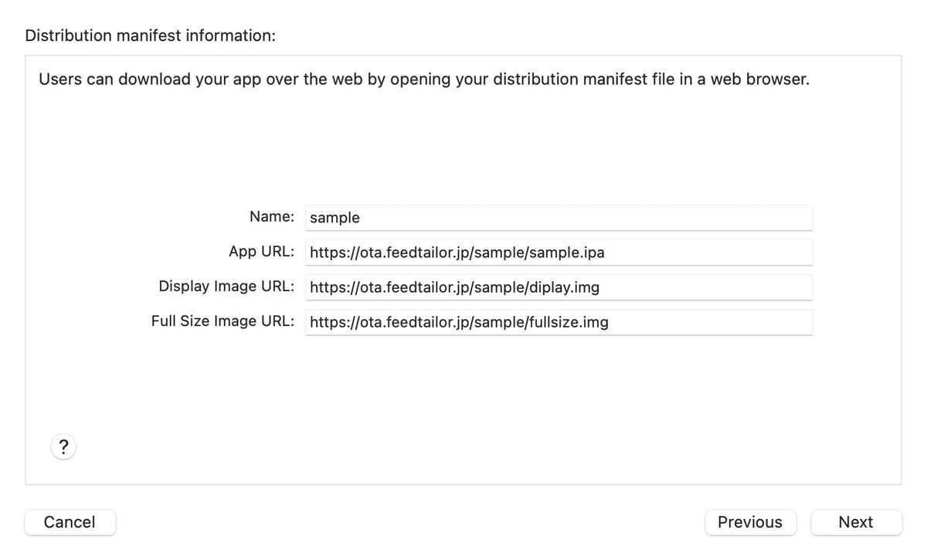Screen dimensions: 927x560
Task: Click the Next button
Action: [x=856, y=522]
